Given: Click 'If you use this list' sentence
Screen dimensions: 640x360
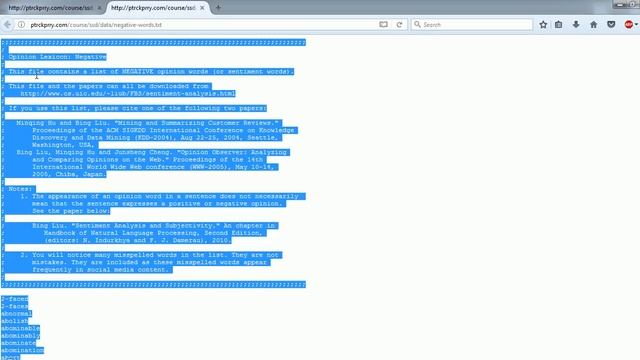Looking at the screenshot, I should [138, 108].
